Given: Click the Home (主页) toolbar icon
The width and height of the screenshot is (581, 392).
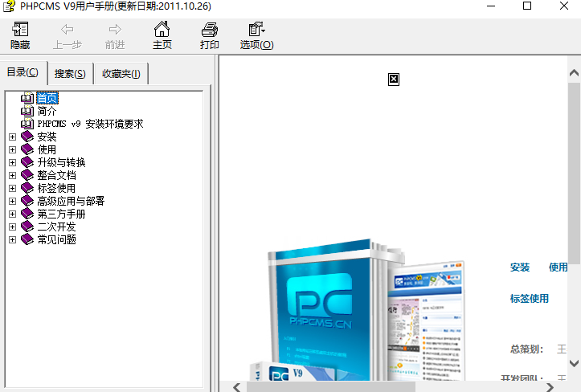Looking at the screenshot, I should click(162, 35).
